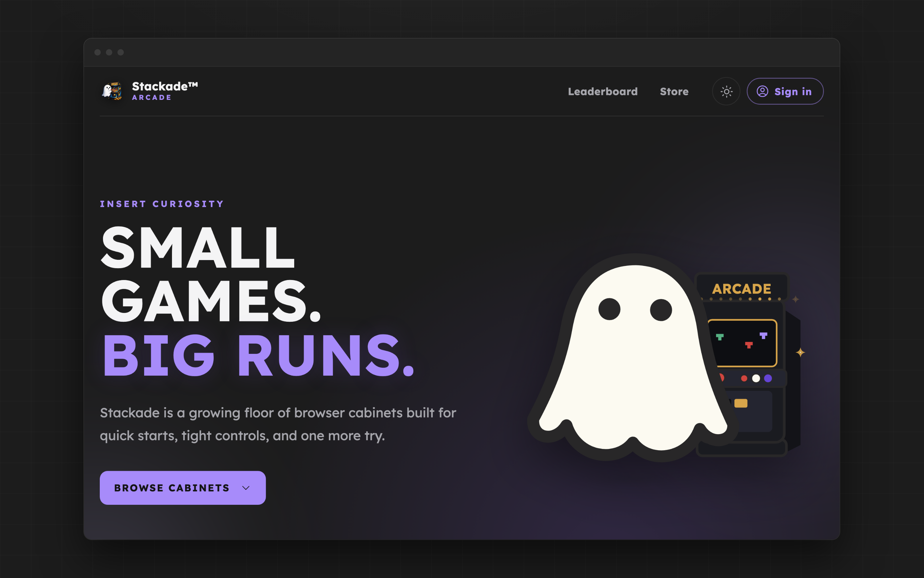Toggle light theme with sun icon
The width and height of the screenshot is (924, 578).
pyautogui.click(x=726, y=92)
